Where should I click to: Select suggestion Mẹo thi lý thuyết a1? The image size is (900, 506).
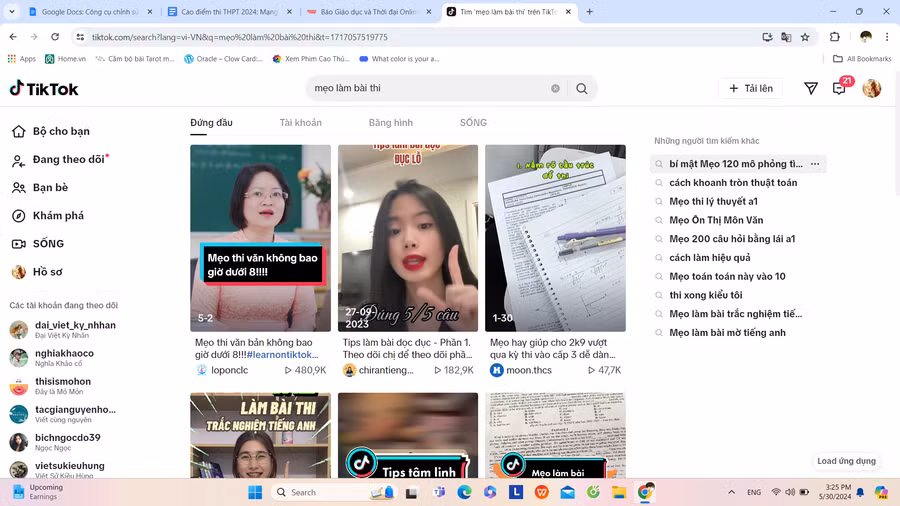coord(713,201)
